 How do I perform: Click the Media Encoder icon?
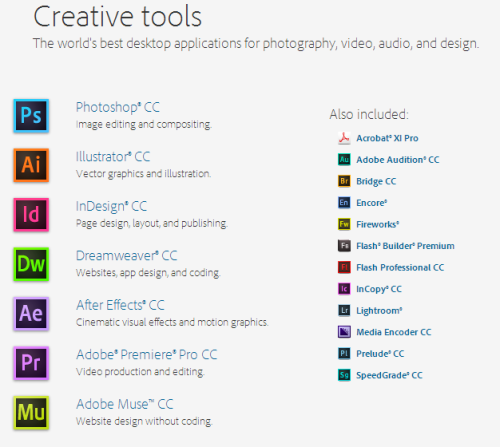pyautogui.click(x=344, y=332)
